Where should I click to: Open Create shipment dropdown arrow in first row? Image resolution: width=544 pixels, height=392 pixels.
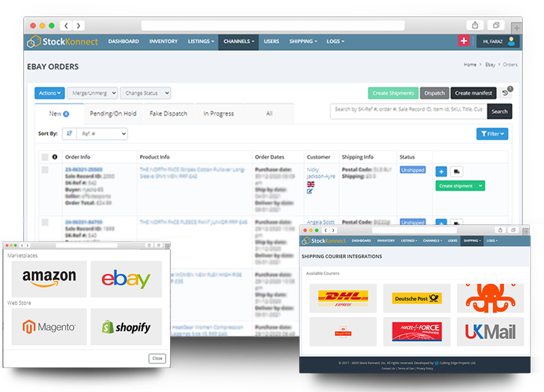[481, 185]
